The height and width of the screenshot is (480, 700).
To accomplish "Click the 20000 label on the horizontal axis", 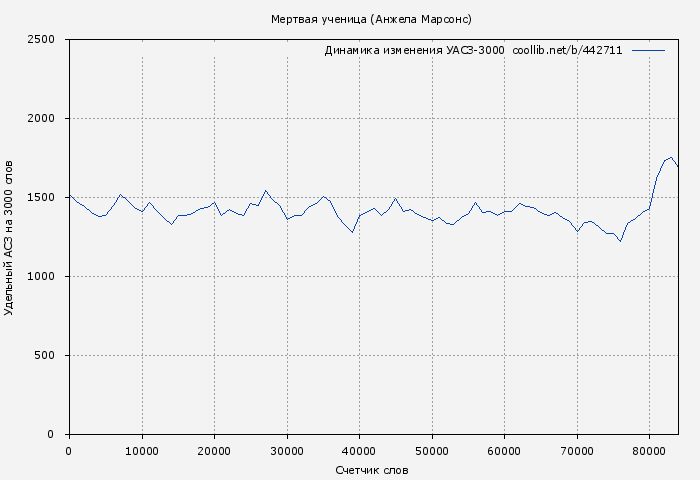I will pyautogui.click(x=214, y=451).
